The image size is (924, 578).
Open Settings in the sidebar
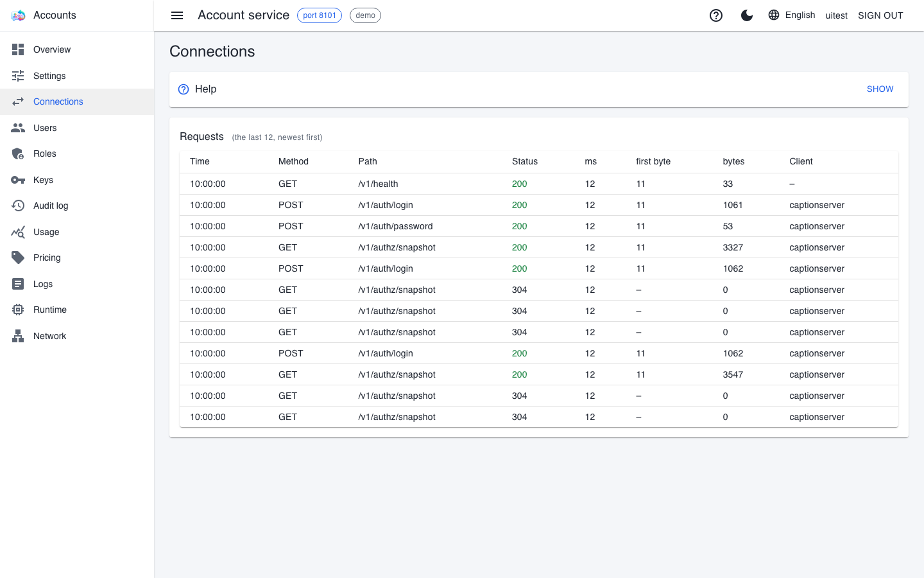[x=77, y=76]
